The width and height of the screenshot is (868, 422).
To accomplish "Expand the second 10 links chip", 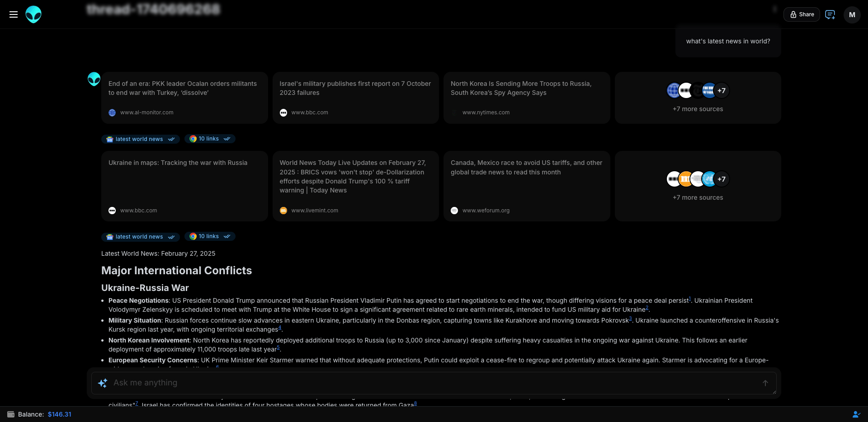I will (x=210, y=236).
